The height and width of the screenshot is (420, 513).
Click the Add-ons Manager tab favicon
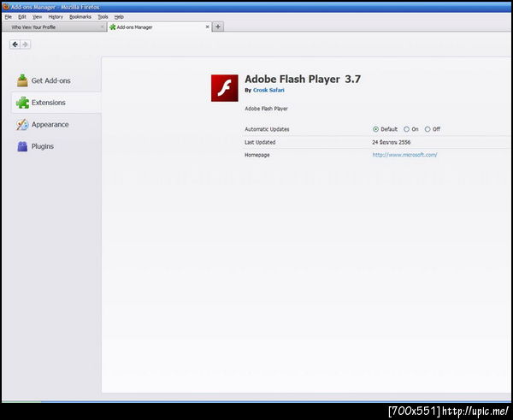coord(113,27)
